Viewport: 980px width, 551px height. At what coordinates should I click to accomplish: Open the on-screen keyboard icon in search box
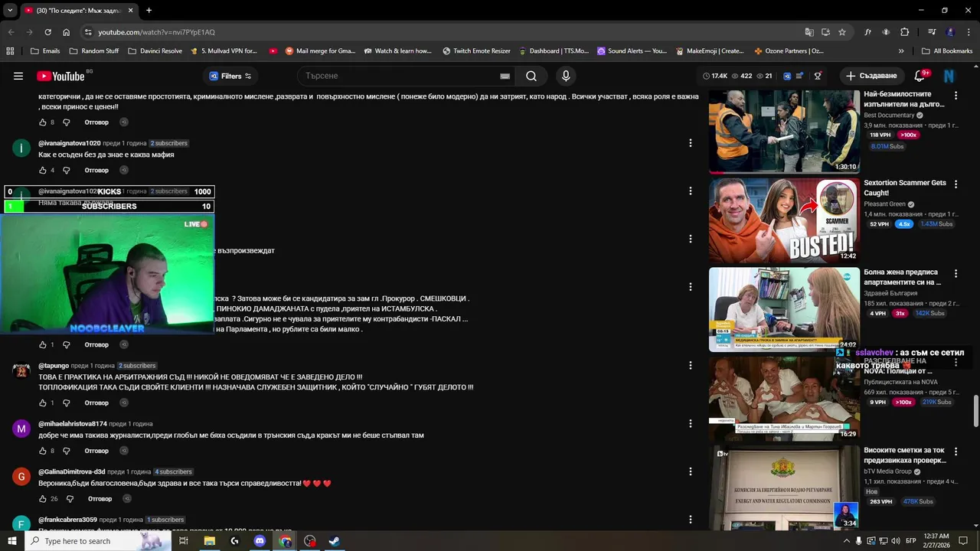pyautogui.click(x=505, y=76)
